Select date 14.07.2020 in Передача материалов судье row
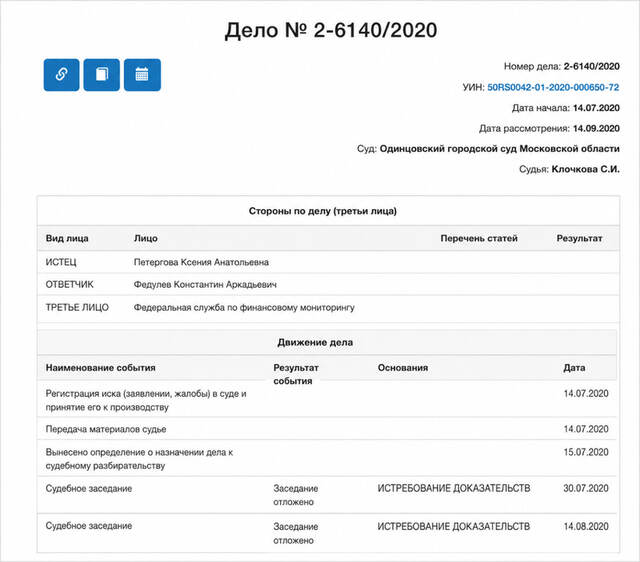 pyautogui.click(x=586, y=429)
